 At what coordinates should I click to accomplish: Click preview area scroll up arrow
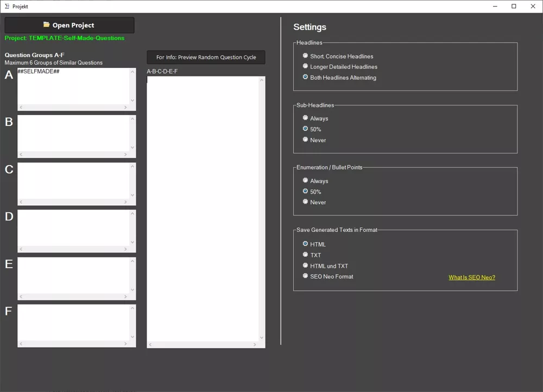[262, 80]
